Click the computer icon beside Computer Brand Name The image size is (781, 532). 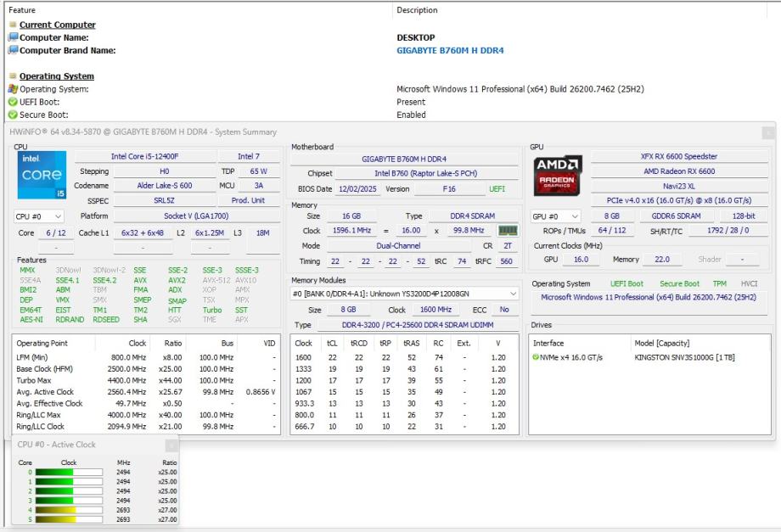click(14, 50)
